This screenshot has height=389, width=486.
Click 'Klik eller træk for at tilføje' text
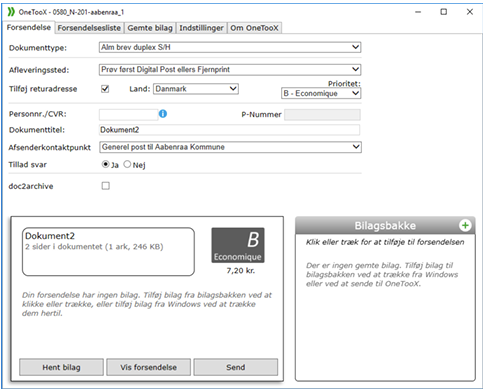(385, 242)
